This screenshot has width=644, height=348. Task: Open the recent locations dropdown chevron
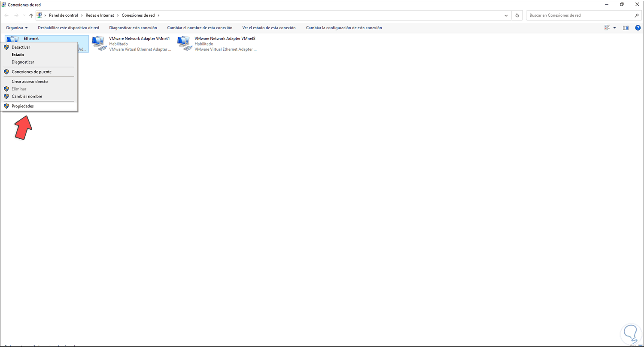24,15
